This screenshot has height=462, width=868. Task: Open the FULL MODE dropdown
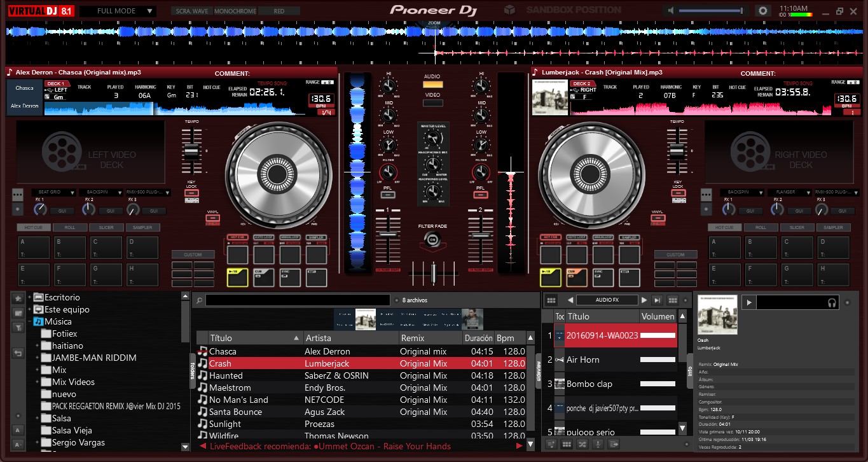(x=118, y=10)
